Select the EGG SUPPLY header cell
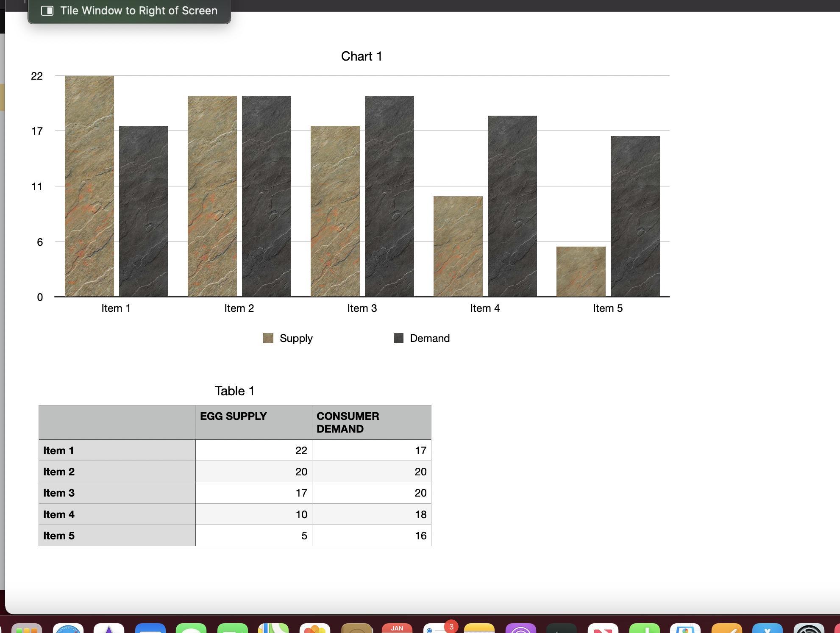Screen dimensions: 840x633 click(253, 422)
